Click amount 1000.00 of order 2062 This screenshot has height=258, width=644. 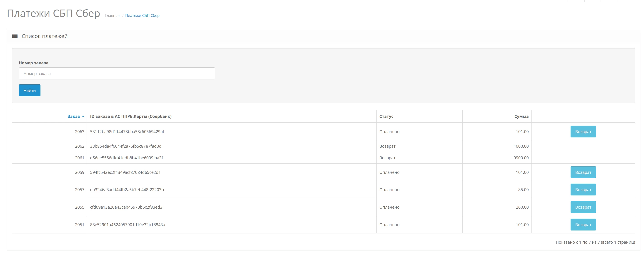(x=521, y=146)
